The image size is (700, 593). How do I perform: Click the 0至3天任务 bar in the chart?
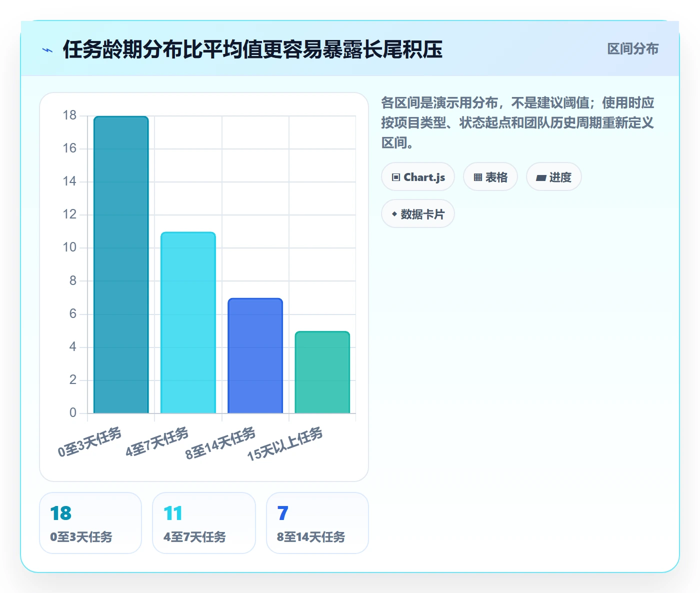coord(121,265)
